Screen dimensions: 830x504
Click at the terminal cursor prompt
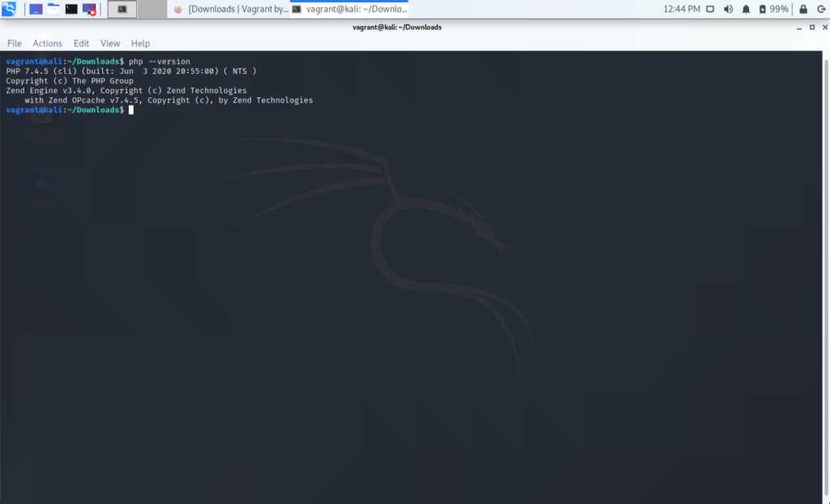point(132,109)
